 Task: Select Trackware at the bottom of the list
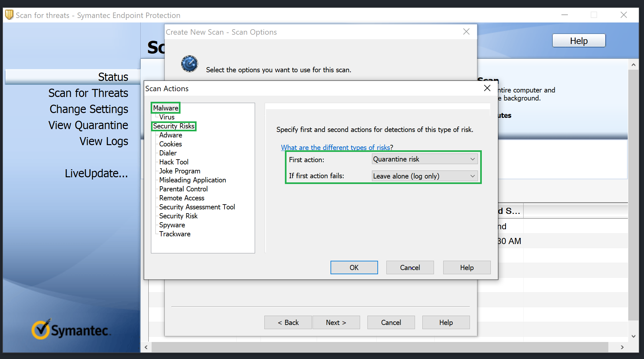[175, 234]
